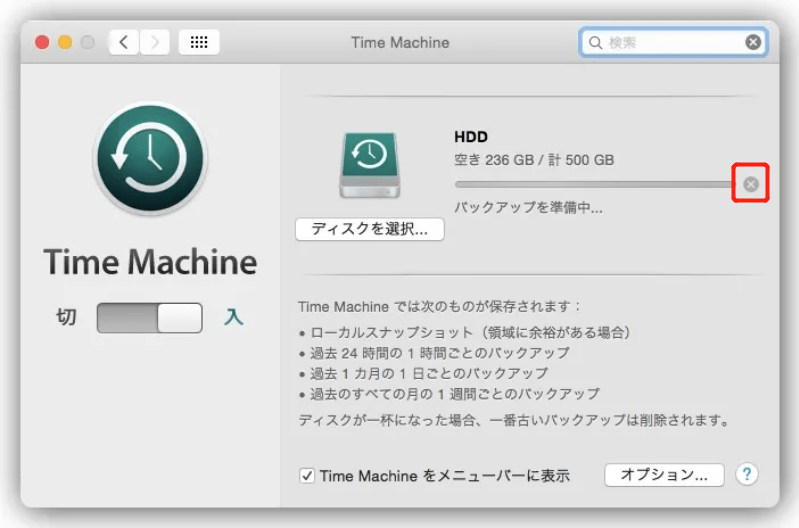Click the magnifying glass in the search field

point(595,42)
